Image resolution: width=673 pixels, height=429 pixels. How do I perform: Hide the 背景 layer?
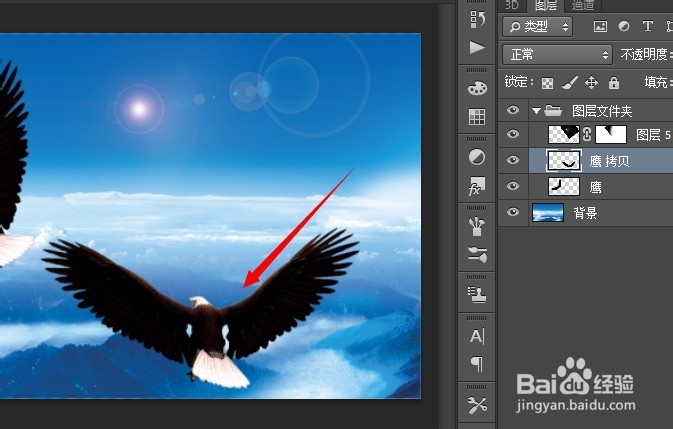click(x=512, y=212)
